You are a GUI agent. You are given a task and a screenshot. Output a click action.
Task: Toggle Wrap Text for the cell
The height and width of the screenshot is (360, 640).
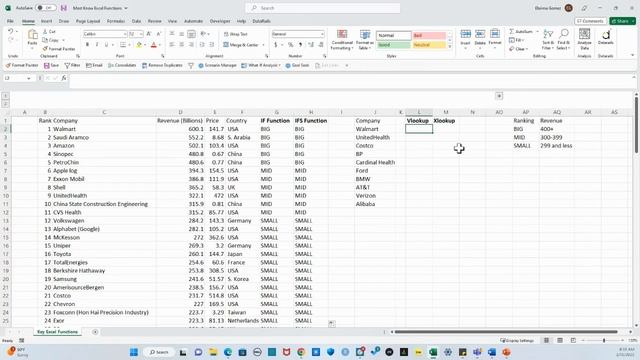(236, 34)
